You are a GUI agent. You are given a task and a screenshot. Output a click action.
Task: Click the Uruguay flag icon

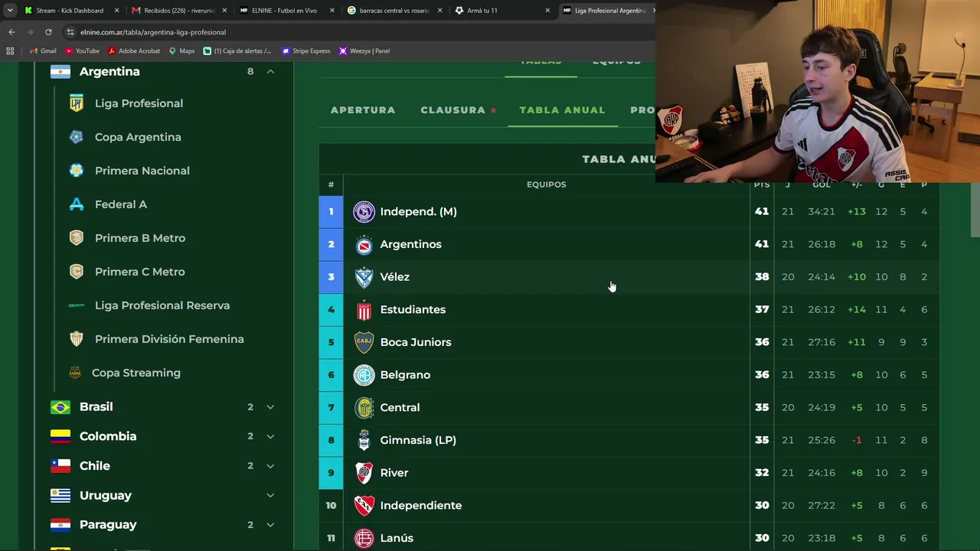tap(60, 495)
